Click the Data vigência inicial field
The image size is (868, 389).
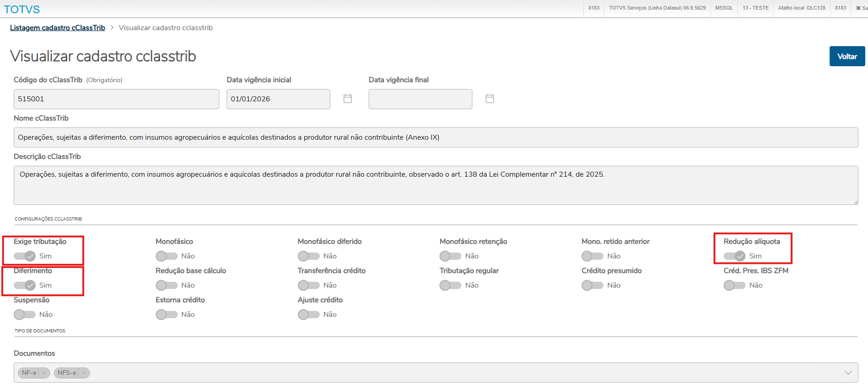tap(278, 99)
